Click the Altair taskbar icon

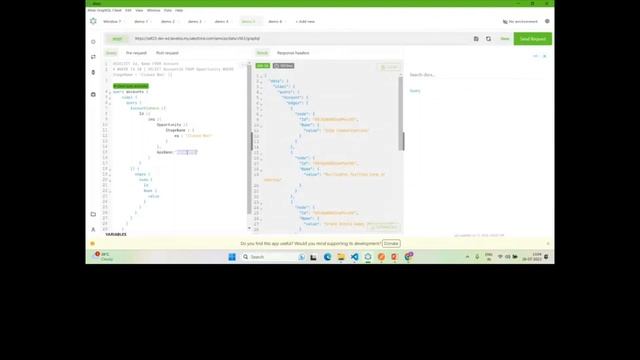(x=368, y=257)
